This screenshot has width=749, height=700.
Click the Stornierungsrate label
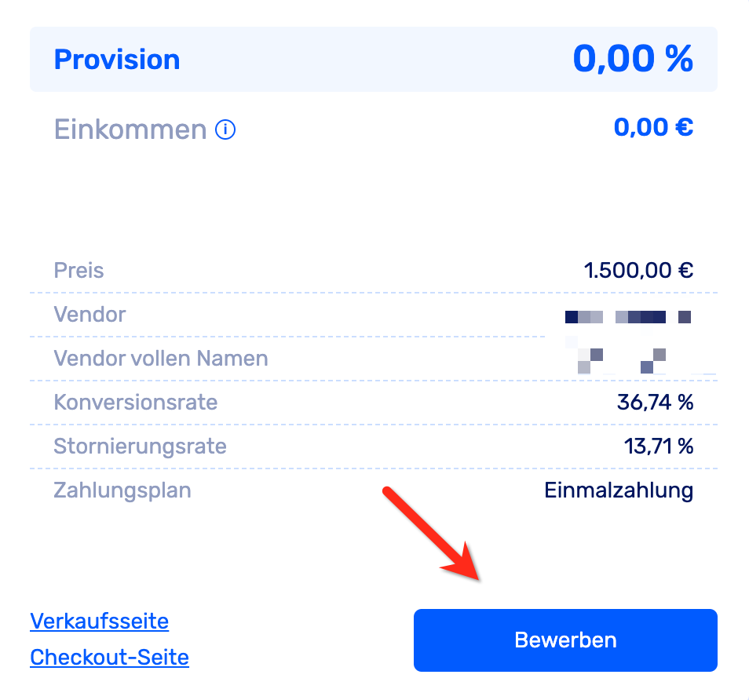tap(140, 447)
